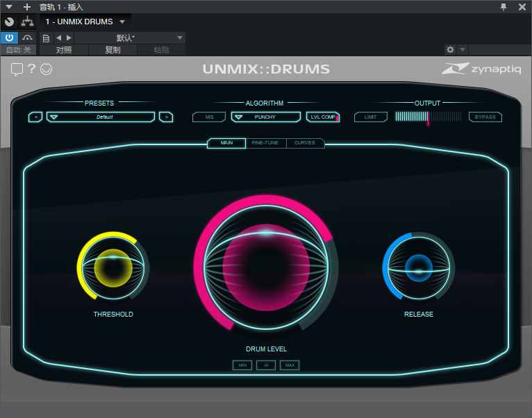Toggle the output LIMIT button

(x=370, y=117)
